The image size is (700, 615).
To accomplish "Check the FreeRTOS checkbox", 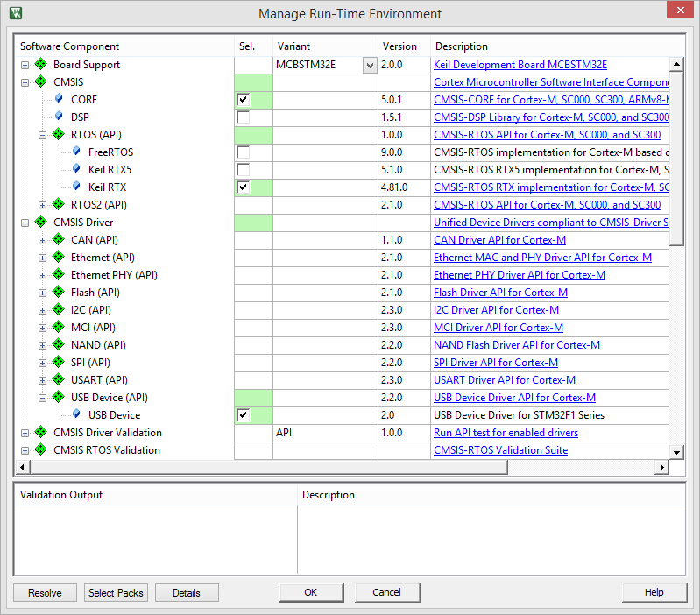I will pyautogui.click(x=244, y=152).
